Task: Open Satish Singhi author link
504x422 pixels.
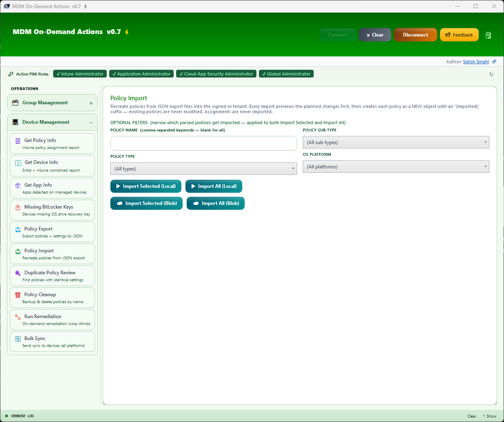Action: click(476, 62)
